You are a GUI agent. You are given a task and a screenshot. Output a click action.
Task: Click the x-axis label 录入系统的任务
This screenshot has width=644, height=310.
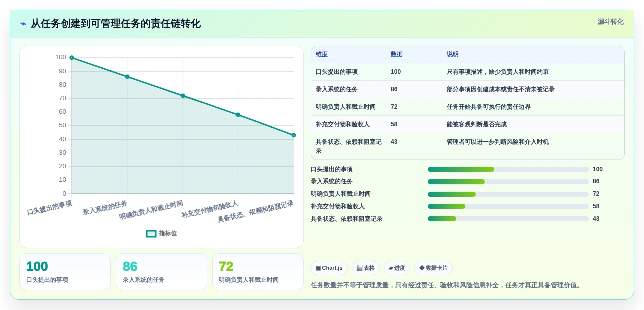(105, 208)
